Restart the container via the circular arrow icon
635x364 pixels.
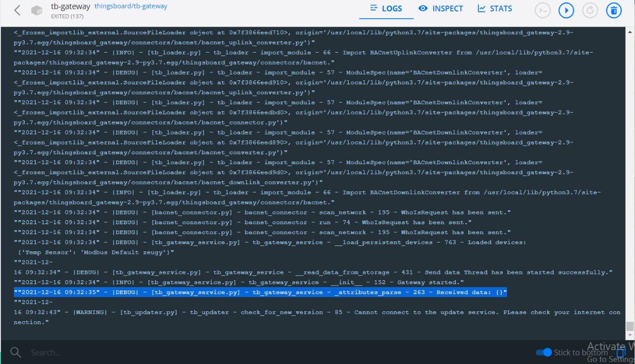coord(590,9)
